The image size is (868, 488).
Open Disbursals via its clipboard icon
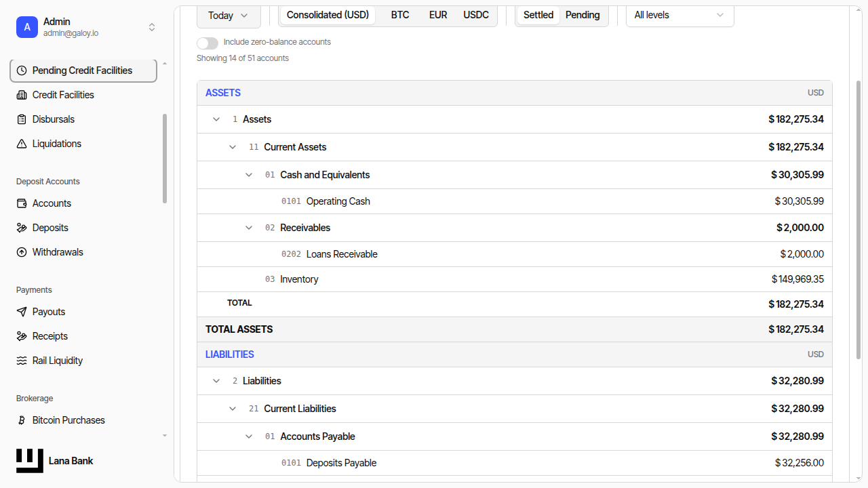(x=22, y=119)
